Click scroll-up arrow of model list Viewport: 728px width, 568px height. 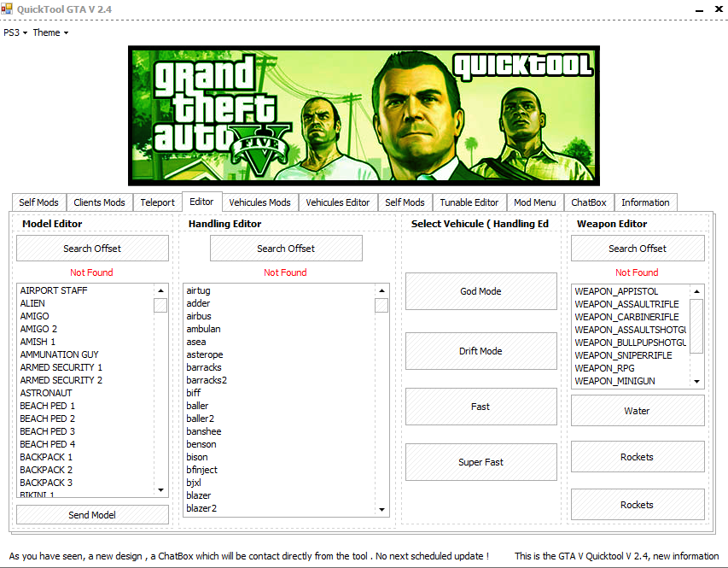160,290
